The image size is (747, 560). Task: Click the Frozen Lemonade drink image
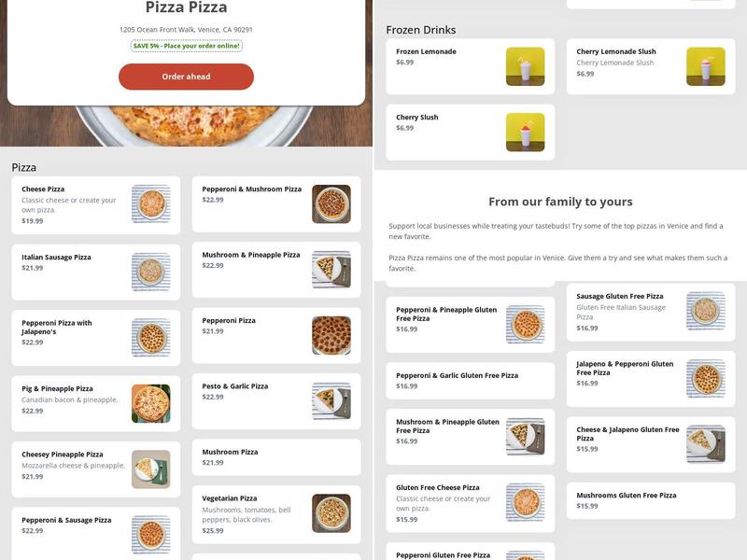click(525, 63)
